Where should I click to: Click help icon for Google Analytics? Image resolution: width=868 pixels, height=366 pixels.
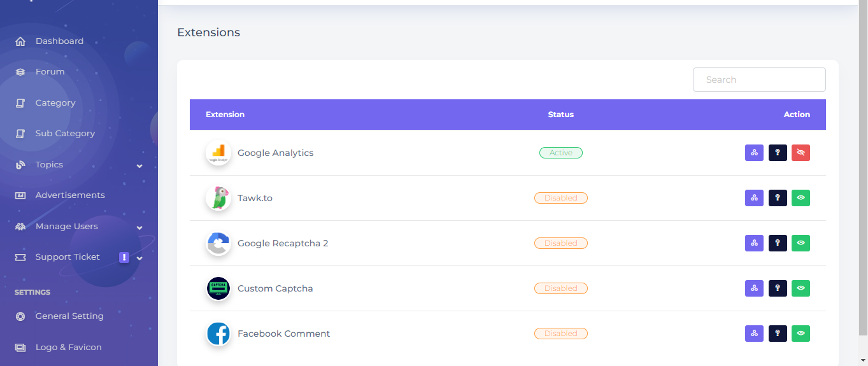(778, 153)
